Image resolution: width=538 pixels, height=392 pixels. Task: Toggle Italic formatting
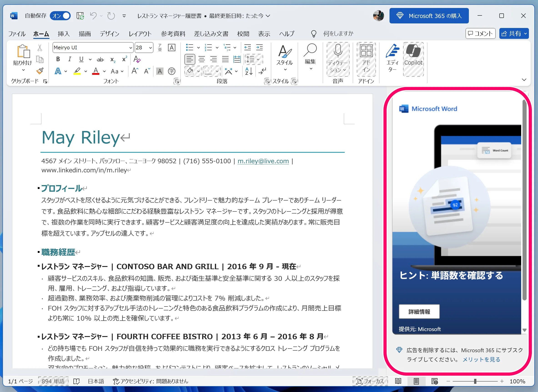pyautogui.click(x=70, y=59)
